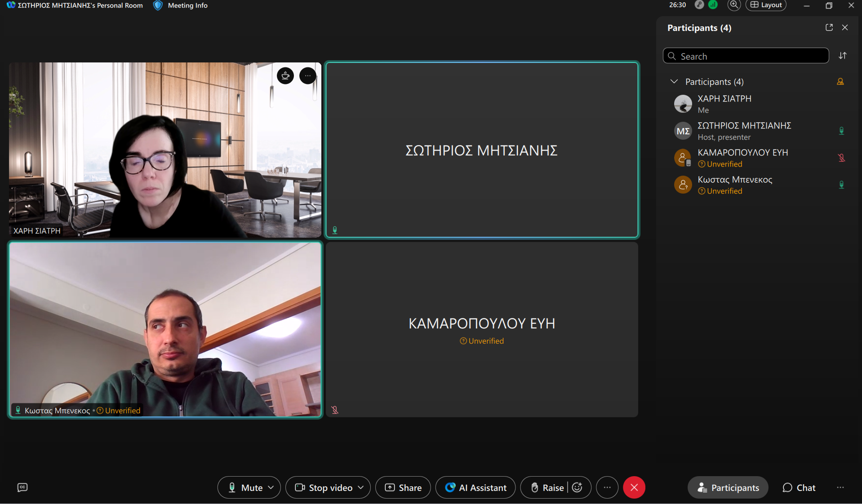Stop video camera
The height and width of the screenshot is (504, 862).
324,487
